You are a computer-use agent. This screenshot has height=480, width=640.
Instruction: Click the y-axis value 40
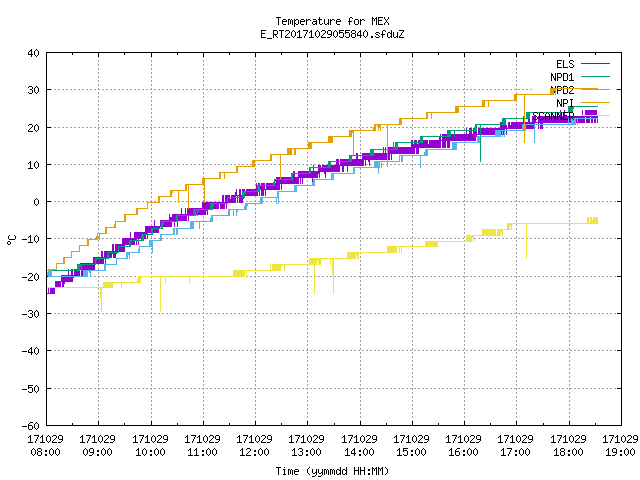coord(33,53)
